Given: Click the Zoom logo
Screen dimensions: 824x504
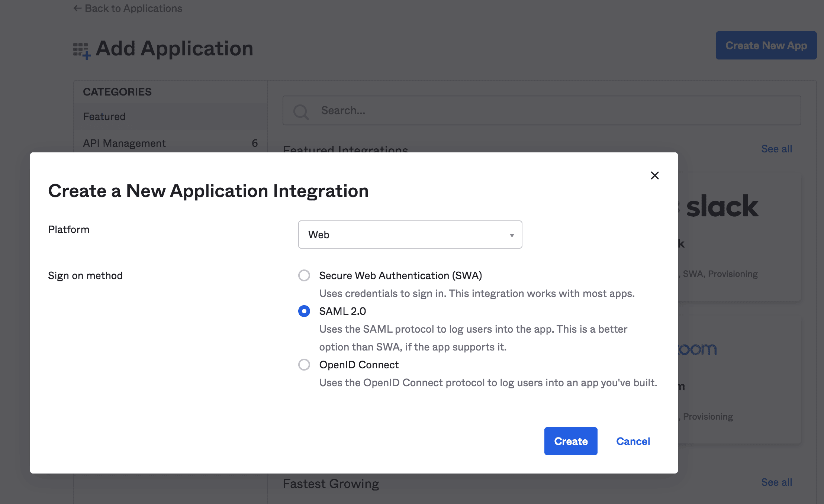Looking at the screenshot, I should (697, 349).
